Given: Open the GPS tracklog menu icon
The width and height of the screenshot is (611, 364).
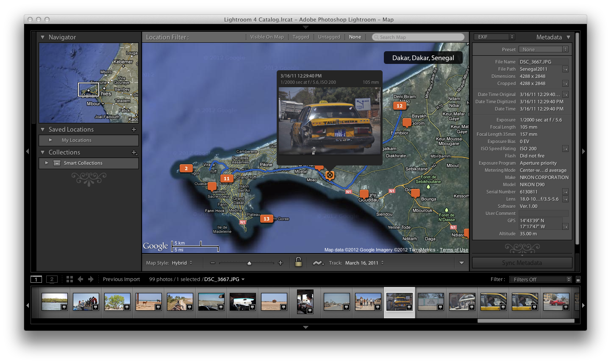Looking at the screenshot, I should click(x=318, y=263).
